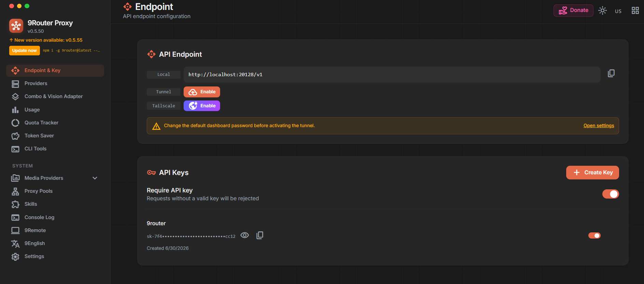Go to 9English page
The width and height of the screenshot is (644, 284).
click(55, 243)
